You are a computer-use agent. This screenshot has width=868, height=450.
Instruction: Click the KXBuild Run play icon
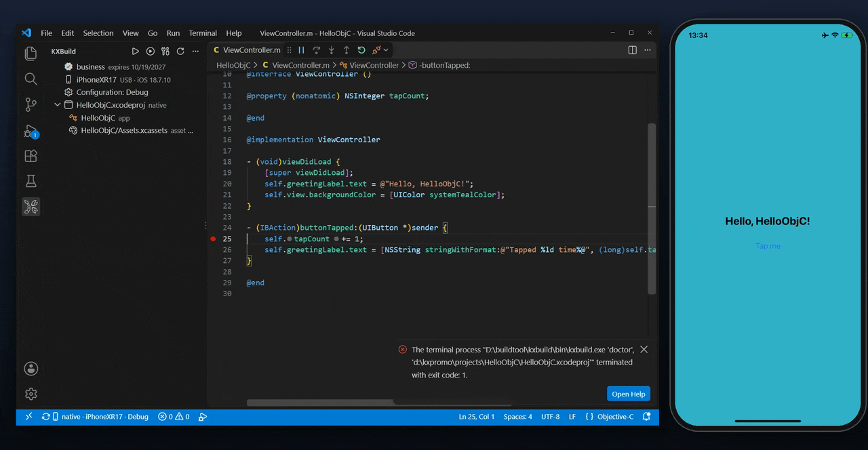(135, 52)
